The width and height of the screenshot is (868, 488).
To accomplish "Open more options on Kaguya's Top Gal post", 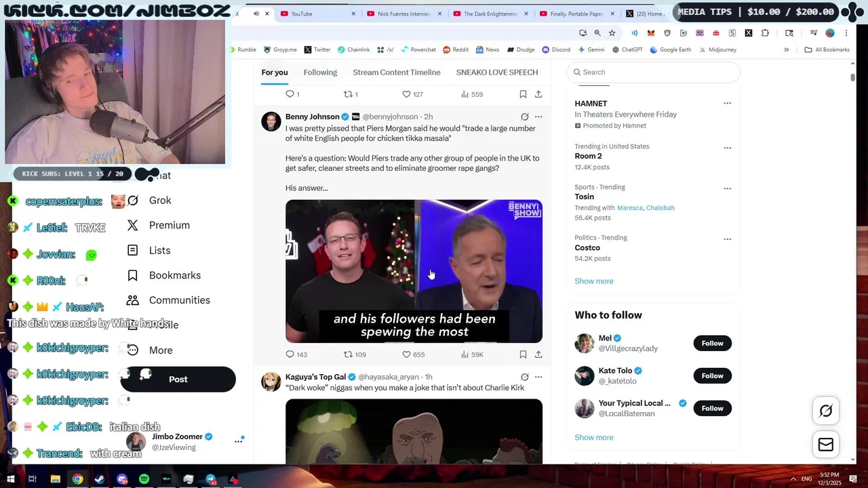I will [538, 377].
